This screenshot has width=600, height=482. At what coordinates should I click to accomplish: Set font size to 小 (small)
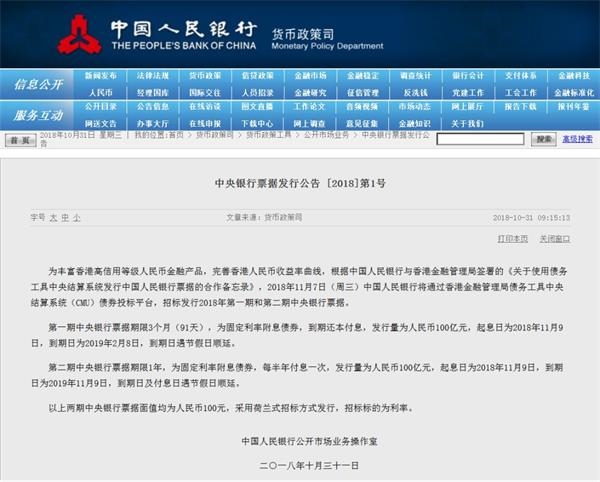pos(76,216)
